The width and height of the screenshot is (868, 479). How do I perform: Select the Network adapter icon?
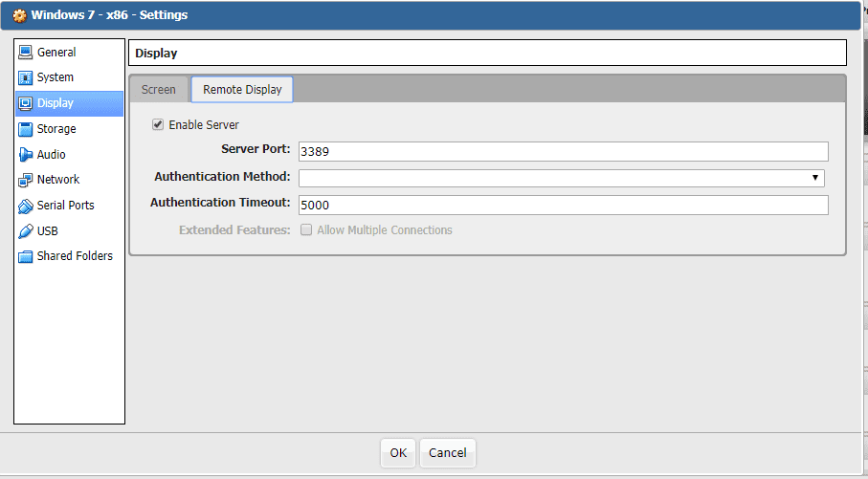pos(26,180)
